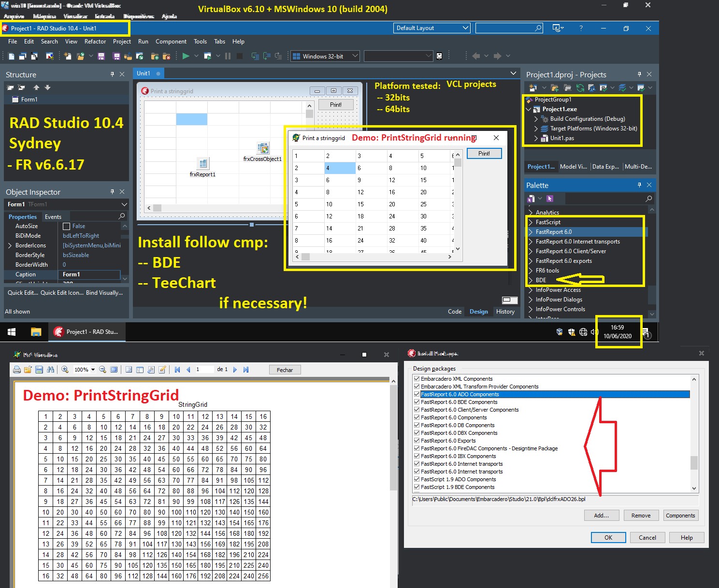Click the Move Up arrow in Structure panel
Image resolution: width=719 pixels, height=588 pixels.
click(x=36, y=87)
